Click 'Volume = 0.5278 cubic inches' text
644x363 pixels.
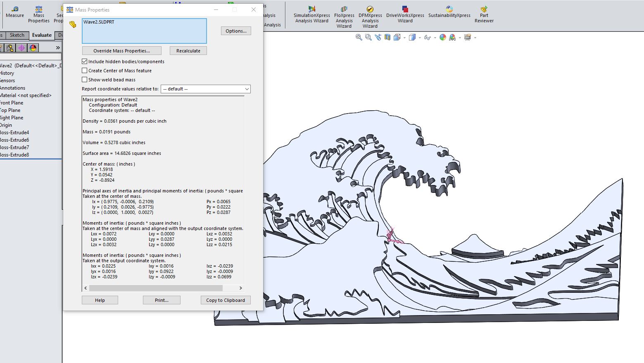114,142
